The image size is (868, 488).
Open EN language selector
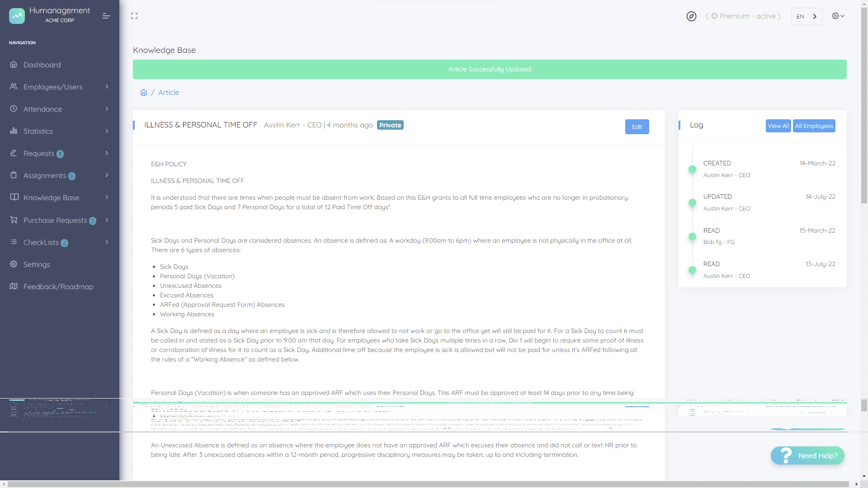point(807,16)
